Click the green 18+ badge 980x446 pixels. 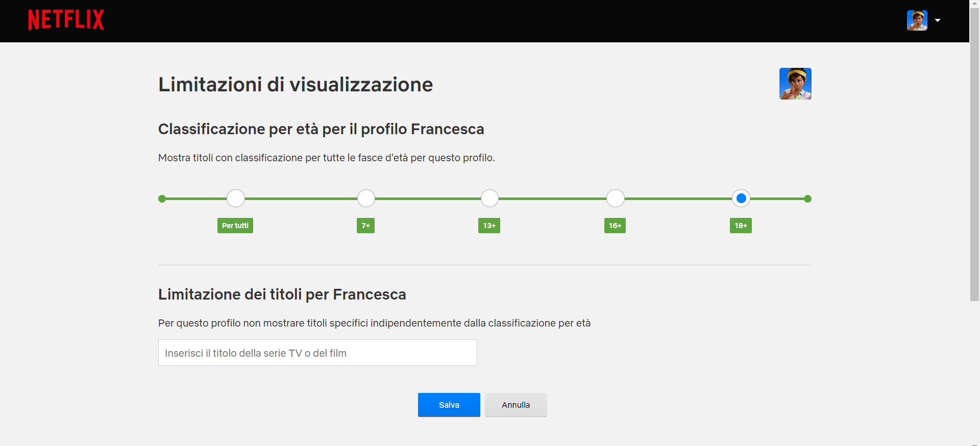(741, 226)
